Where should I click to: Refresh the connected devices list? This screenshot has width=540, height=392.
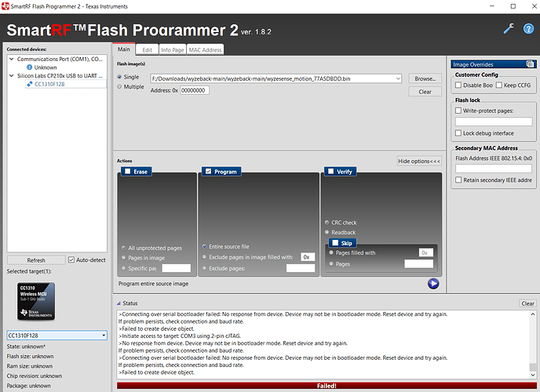tap(36, 260)
